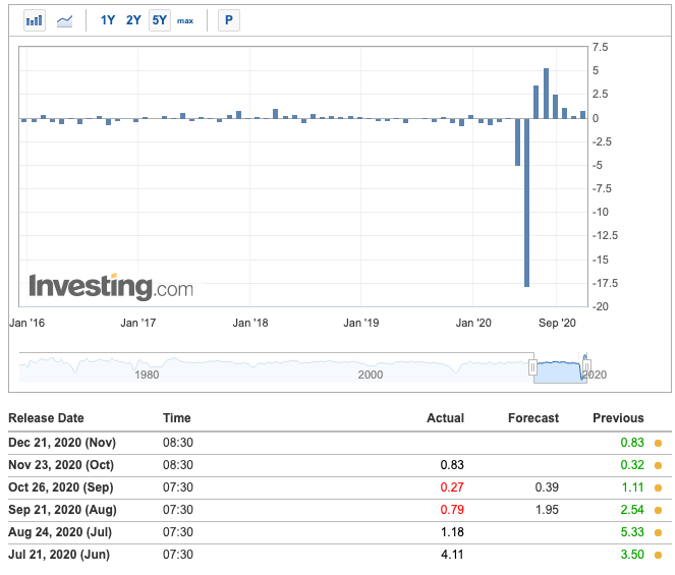Image resolution: width=675 pixels, height=575 pixels.
Task: Switch to bar chart view icon
Action: click(34, 20)
